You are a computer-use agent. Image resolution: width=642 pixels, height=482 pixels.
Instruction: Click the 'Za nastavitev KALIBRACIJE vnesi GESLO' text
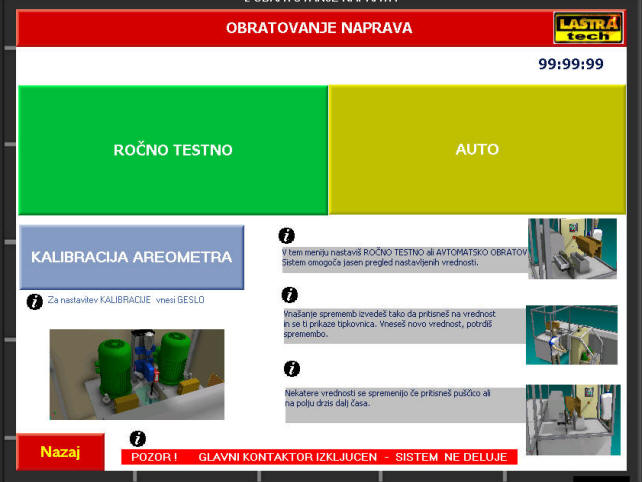[125, 300]
